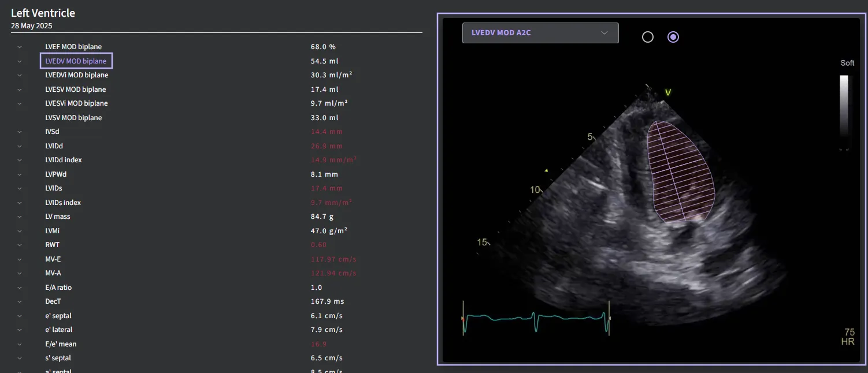The height and width of the screenshot is (373, 868).
Task: Select the E/e' mean label
Action: click(61, 344)
